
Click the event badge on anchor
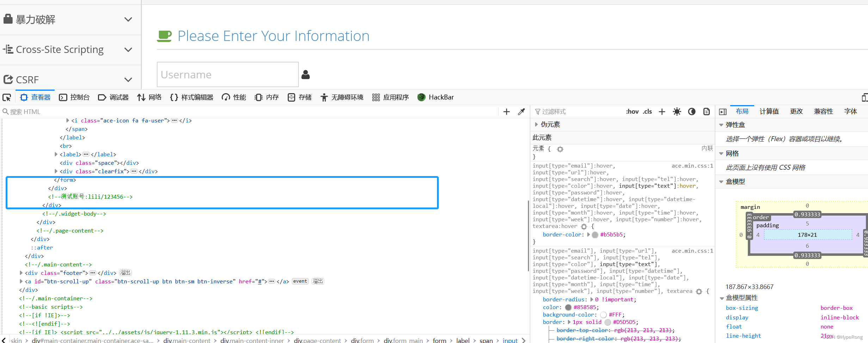[x=300, y=281]
